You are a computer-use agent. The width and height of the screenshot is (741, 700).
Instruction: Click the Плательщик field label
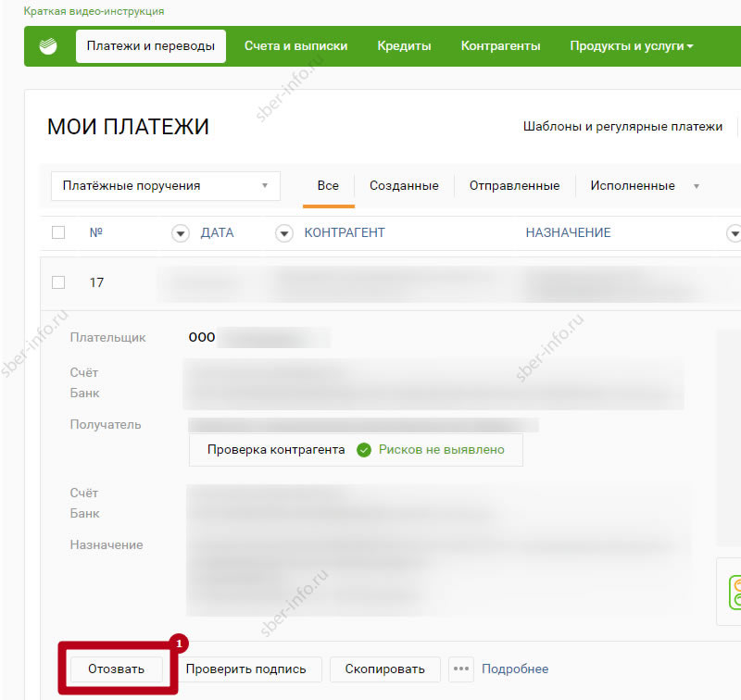107,338
